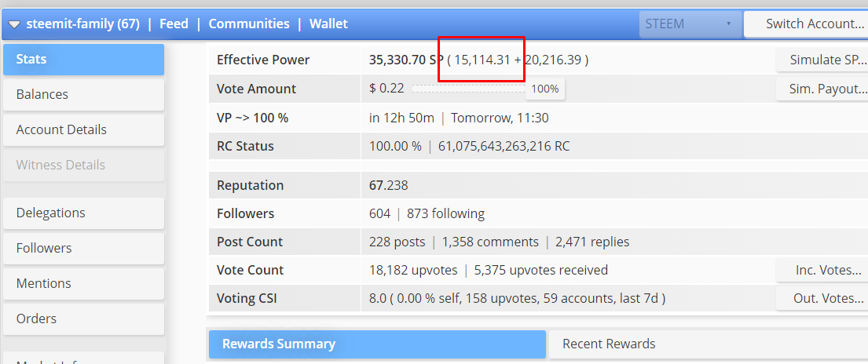This screenshot has width=868, height=364.
Task: Click the Switch Account button
Action: click(x=806, y=24)
